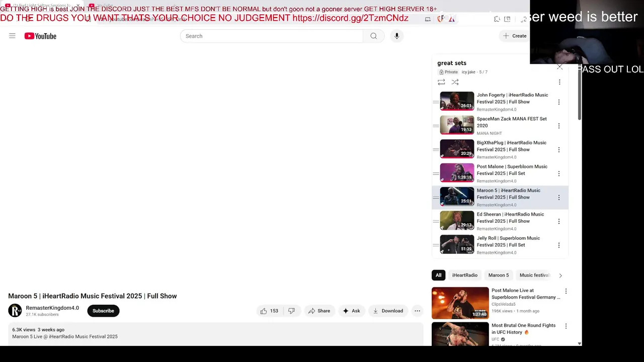
Task: Grab the John Fogerty drag handle
Action: pyautogui.click(x=436, y=102)
